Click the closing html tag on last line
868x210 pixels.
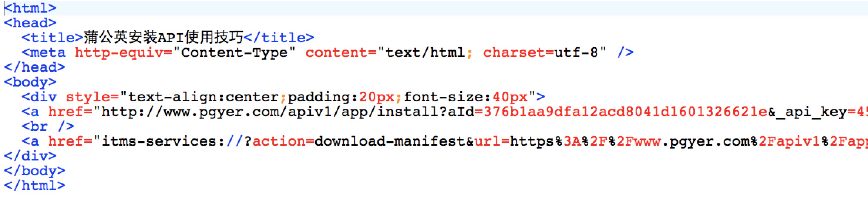35,186
